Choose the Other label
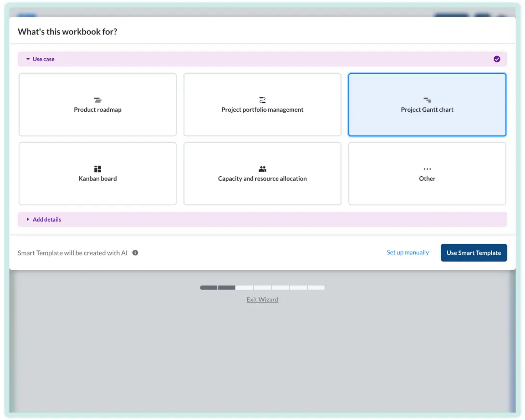The height and width of the screenshot is (420, 525). (x=427, y=179)
